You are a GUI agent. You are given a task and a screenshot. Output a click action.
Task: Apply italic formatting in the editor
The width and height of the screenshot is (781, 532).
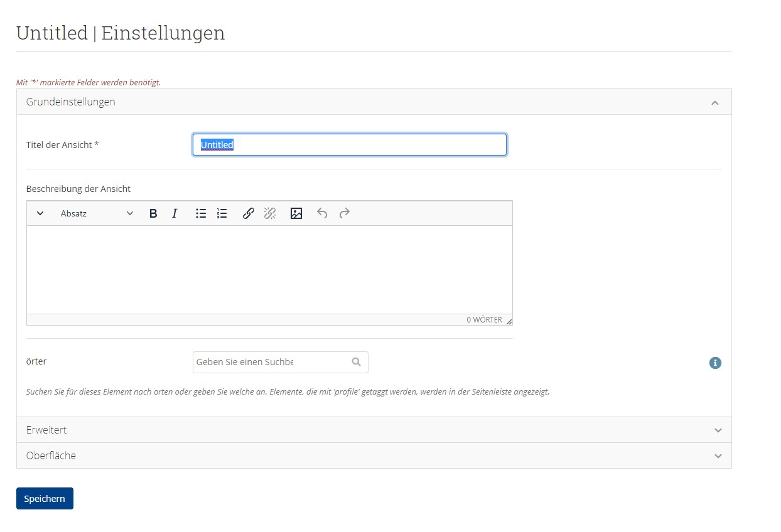(x=175, y=213)
